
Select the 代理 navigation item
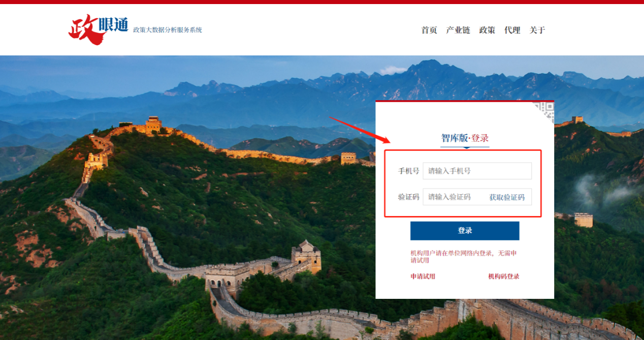tap(512, 30)
